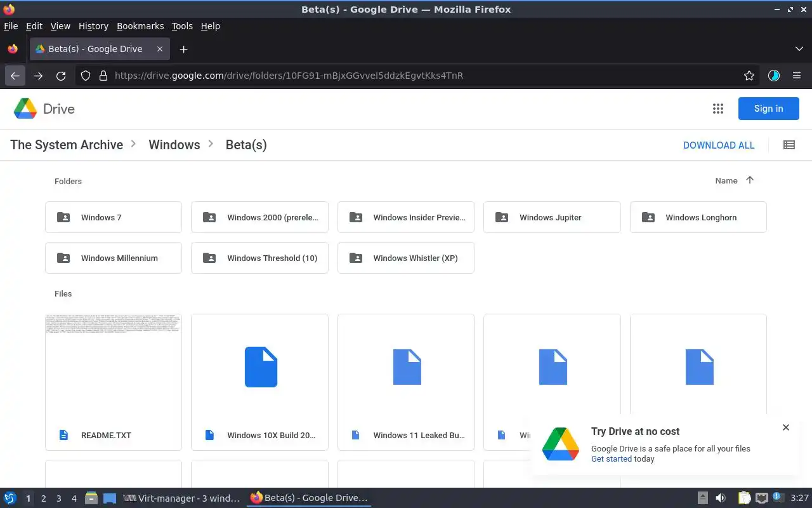Click the Windows 11 Leaked Build file icon
This screenshot has height=508, width=812.
point(407,366)
